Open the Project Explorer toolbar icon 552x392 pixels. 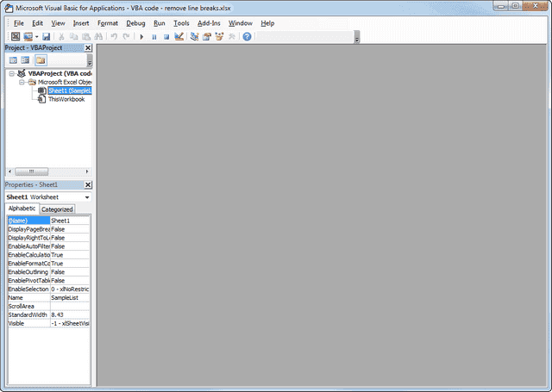(x=194, y=37)
